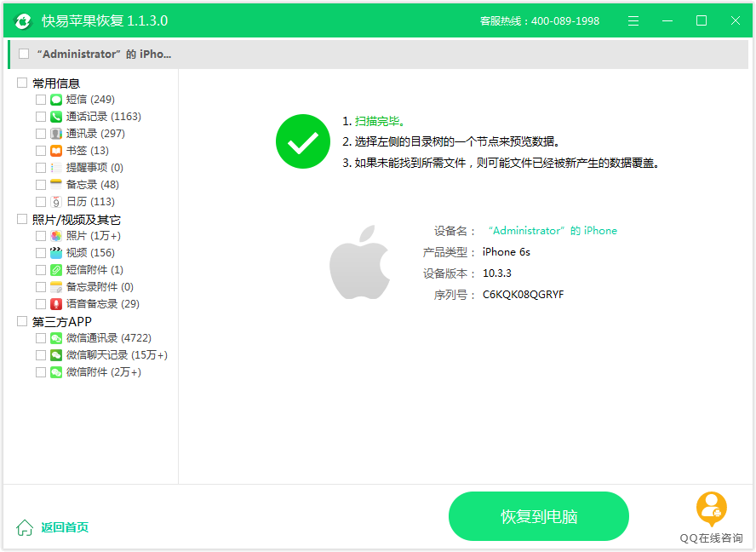Maximize the application window
Image resolution: width=756 pixels, height=552 pixels.
tap(702, 20)
